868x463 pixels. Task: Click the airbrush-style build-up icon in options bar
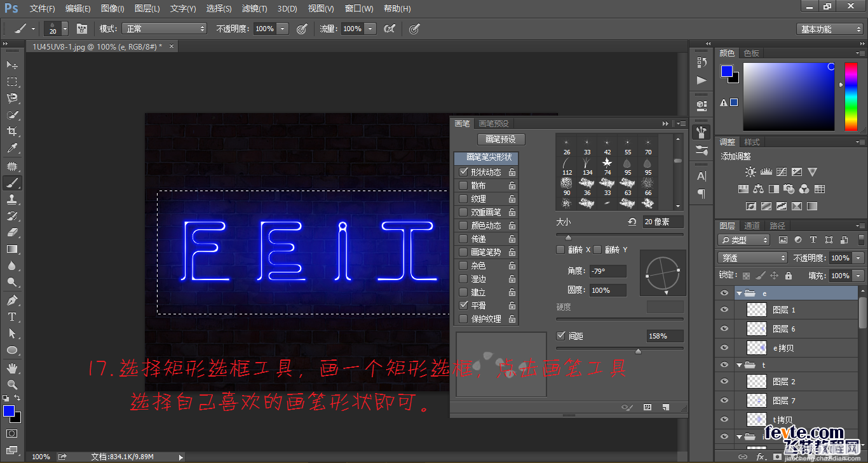tap(390, 29)
